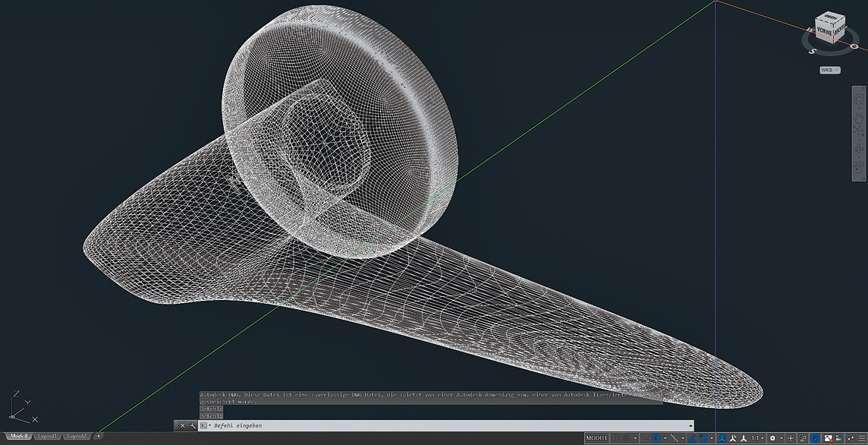Open command line customize wrench

point(192,425)
